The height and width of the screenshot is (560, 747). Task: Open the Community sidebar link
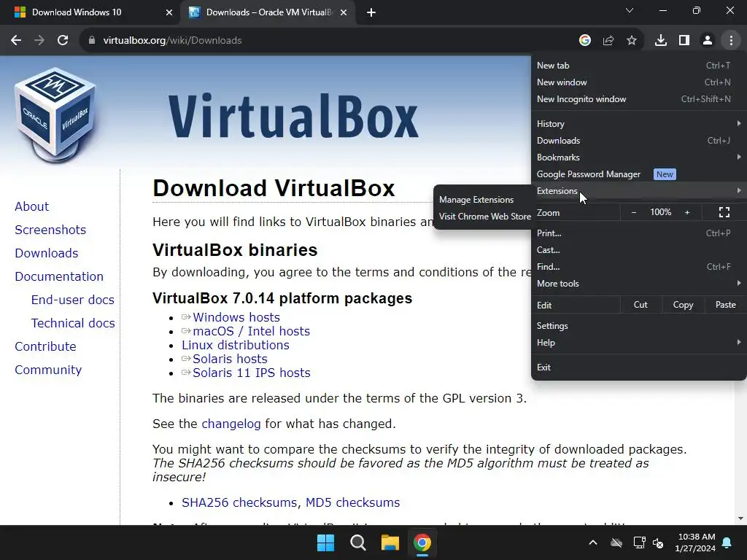[x=48, y=370]
